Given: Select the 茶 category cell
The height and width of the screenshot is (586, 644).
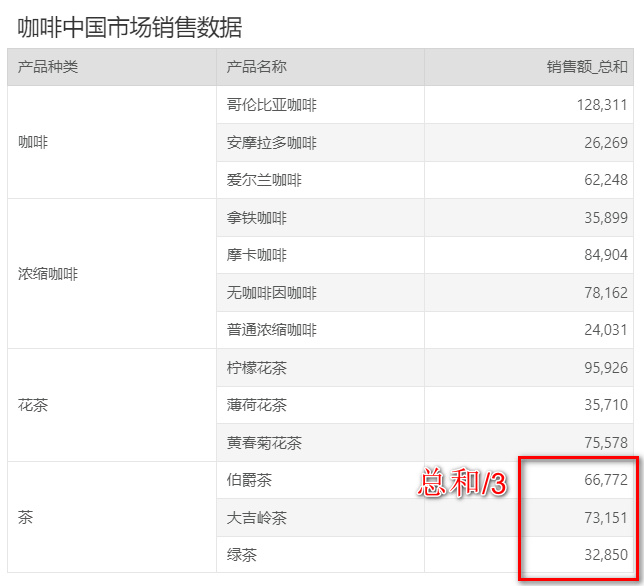Looking at the screenshot, I should 26,518.
